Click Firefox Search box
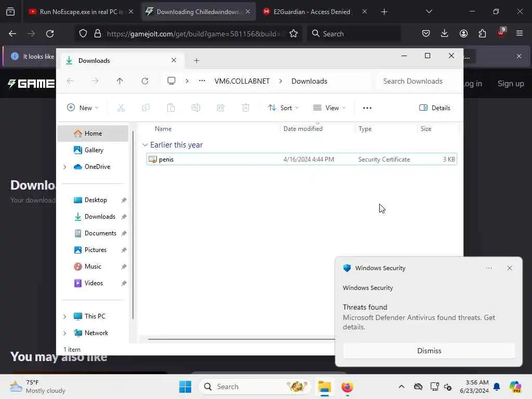Screen dimensions: 532x399 (354, 34)
